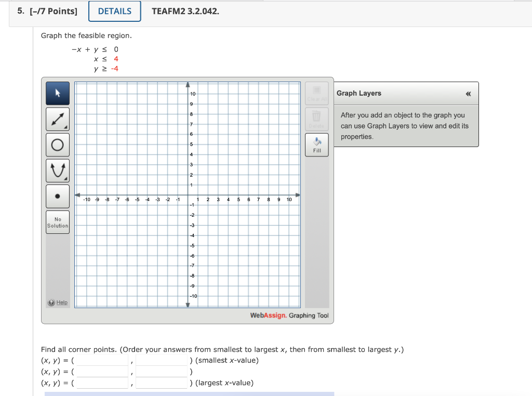Click the second row x-coordinate field
This screenshot has width=532, height=396.
pos(102,372)
